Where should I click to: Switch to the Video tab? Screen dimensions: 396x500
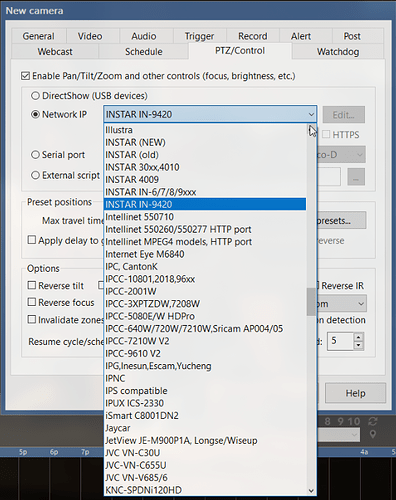(x=90, y=36)
